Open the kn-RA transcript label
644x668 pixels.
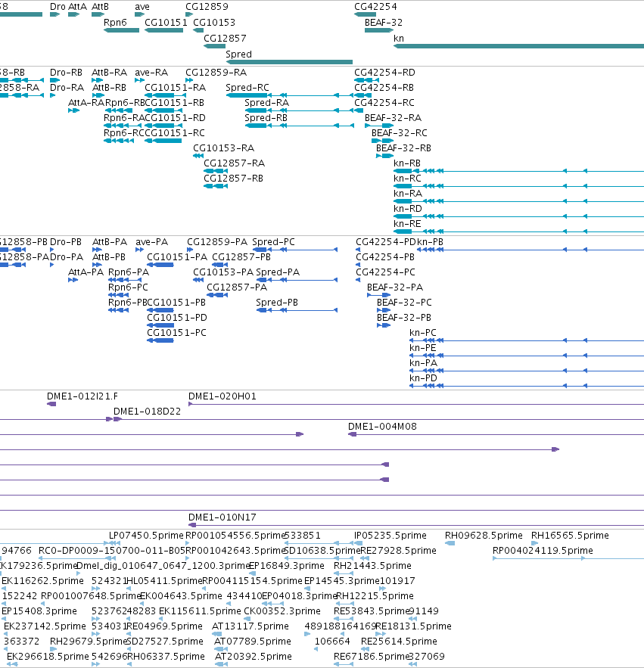[x=407, y=194]
